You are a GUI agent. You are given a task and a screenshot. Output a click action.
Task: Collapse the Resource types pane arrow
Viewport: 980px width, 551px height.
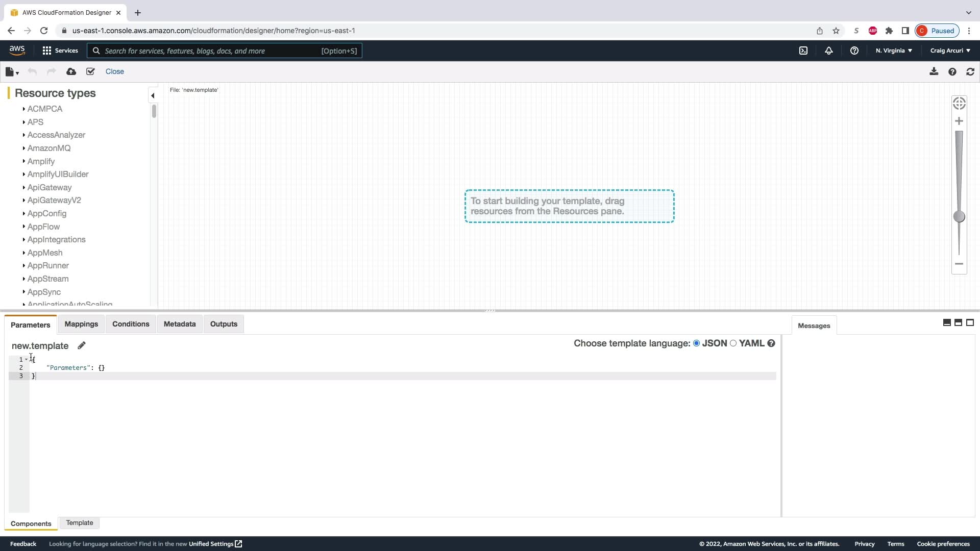click(153, 95)
